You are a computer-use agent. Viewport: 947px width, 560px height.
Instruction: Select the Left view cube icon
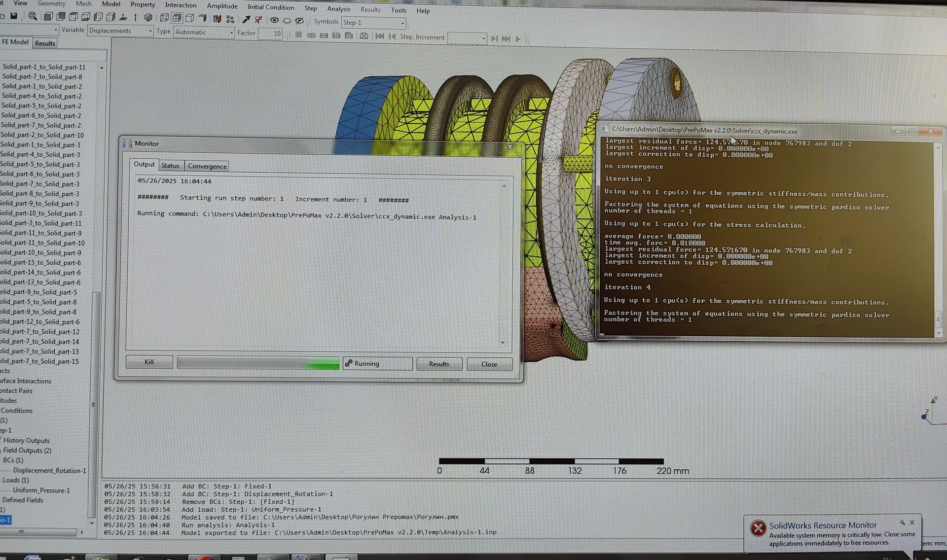pos(98,17)
